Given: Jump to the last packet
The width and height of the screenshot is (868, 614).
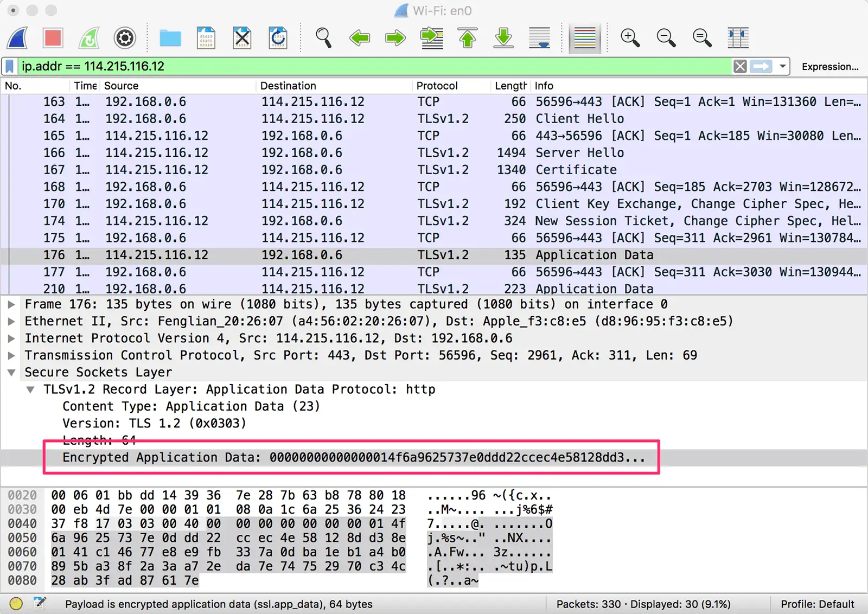Looking at the screenshot, I should (x=503, y=38).
